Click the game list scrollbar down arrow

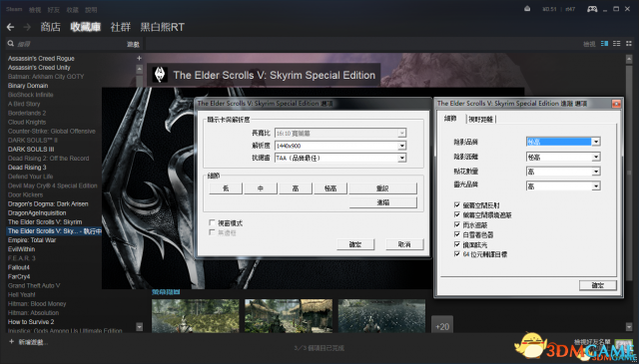click(140, 326)
